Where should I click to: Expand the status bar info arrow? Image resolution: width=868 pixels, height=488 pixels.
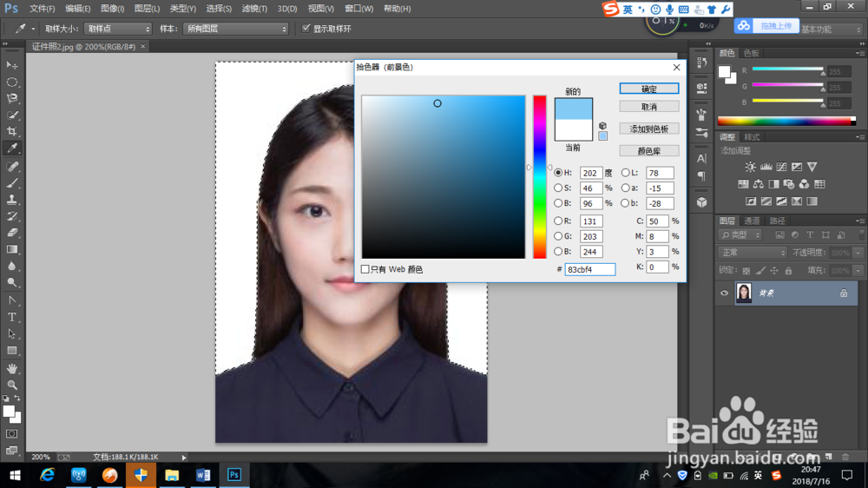[184, 458]
